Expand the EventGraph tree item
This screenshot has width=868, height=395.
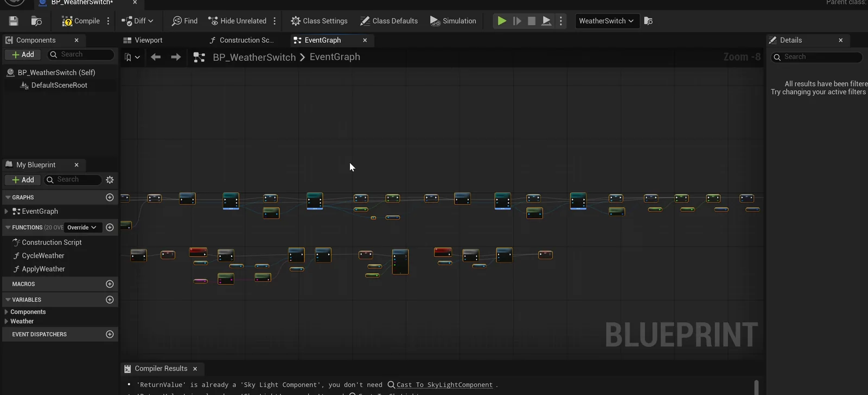coord(6,212)
